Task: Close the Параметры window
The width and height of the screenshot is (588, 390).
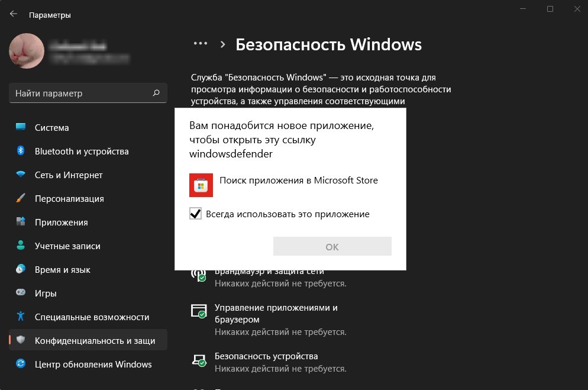Action: point(577,9)
